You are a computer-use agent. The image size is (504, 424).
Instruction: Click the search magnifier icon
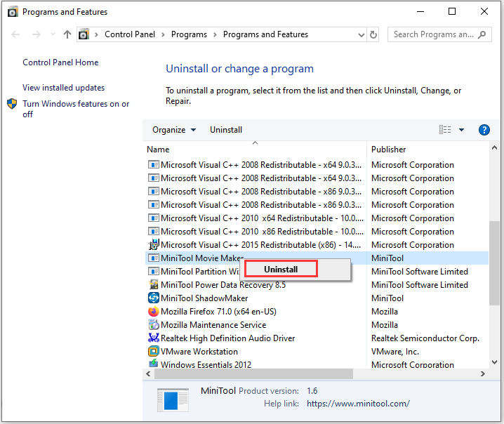[482, 34]
